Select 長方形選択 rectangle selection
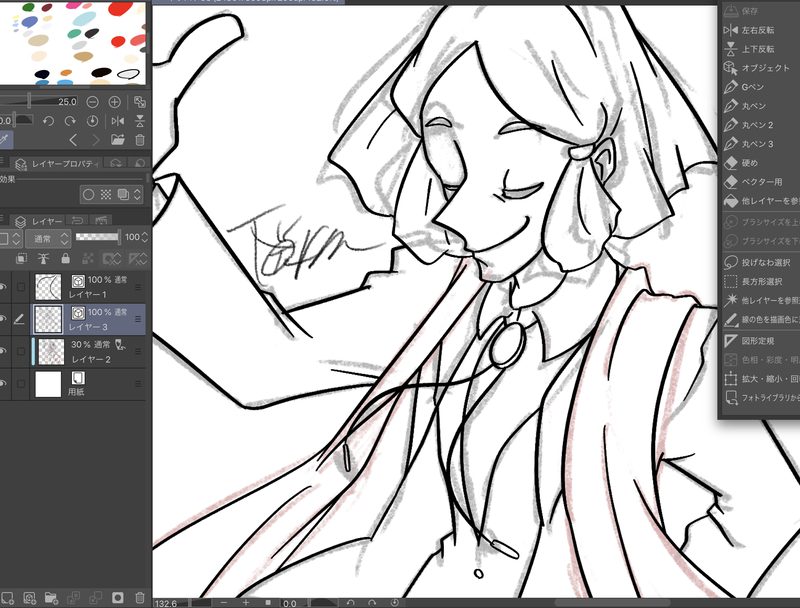 760,281
